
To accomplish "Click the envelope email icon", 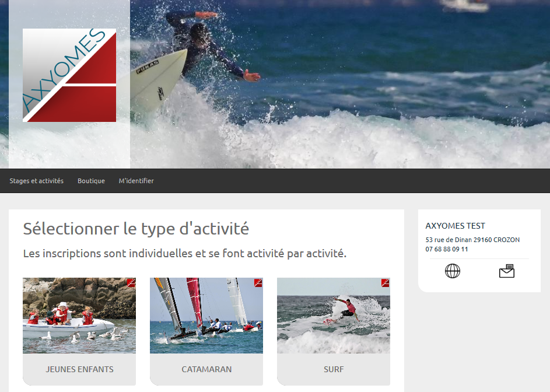I will tap(506, 271).
